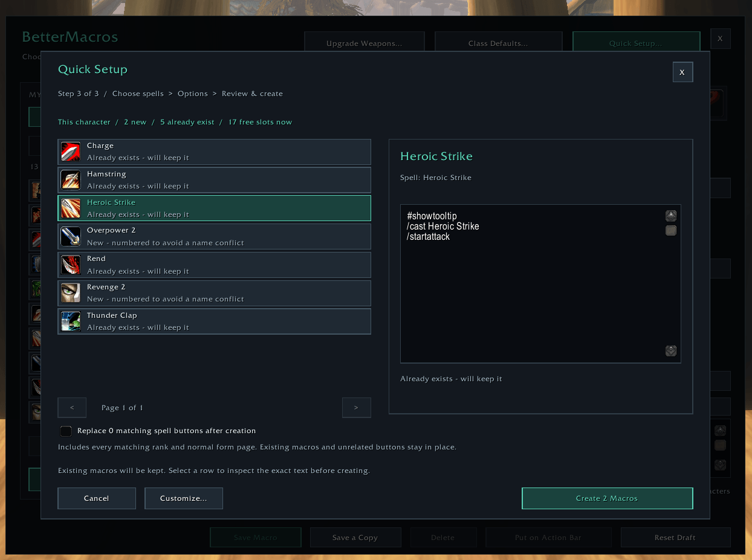Select the Hamstring macro row
Viewport: 752px width, 560px height.
[x=215, y=180]
